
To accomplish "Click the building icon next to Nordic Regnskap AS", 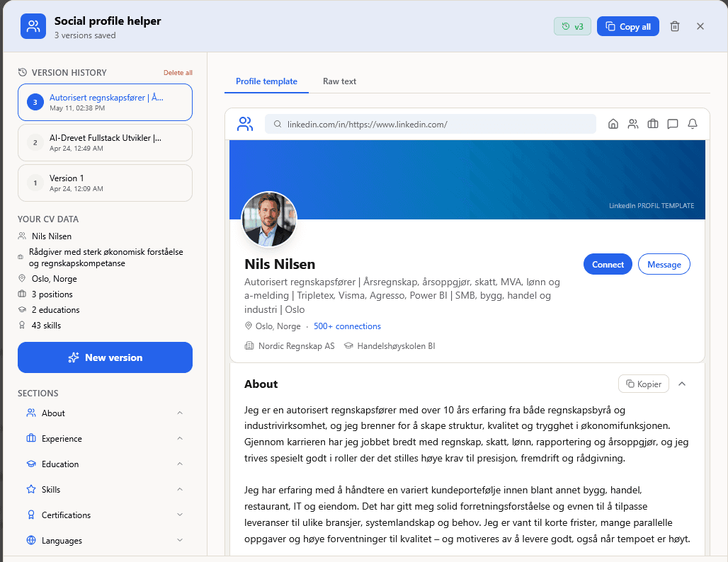I will (249, 345).
